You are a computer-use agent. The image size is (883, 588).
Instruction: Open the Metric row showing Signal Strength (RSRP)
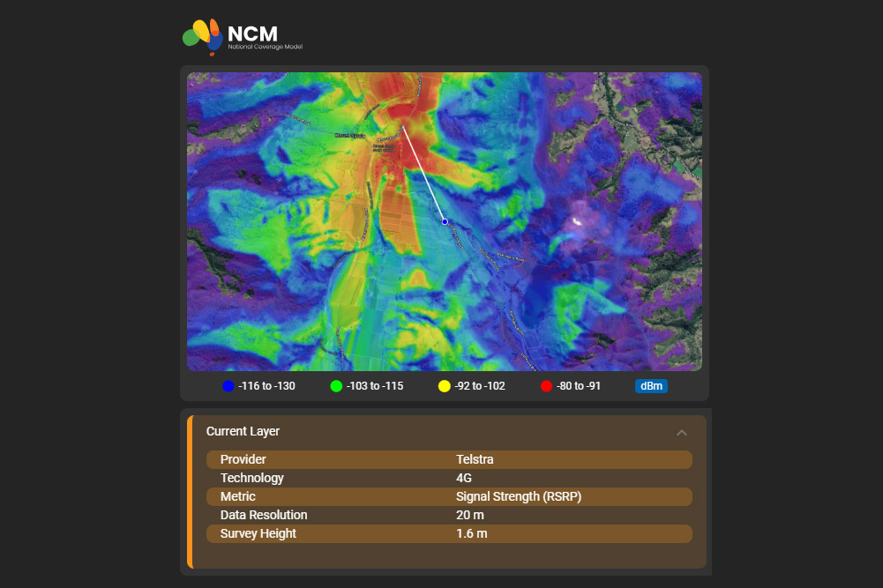tap(450, 496)
